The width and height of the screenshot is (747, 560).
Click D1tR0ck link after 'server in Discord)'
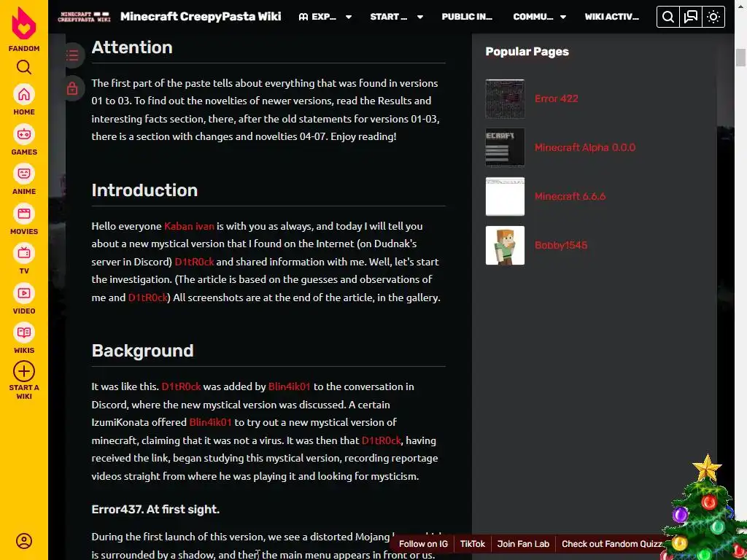click(x=194, y=262)
